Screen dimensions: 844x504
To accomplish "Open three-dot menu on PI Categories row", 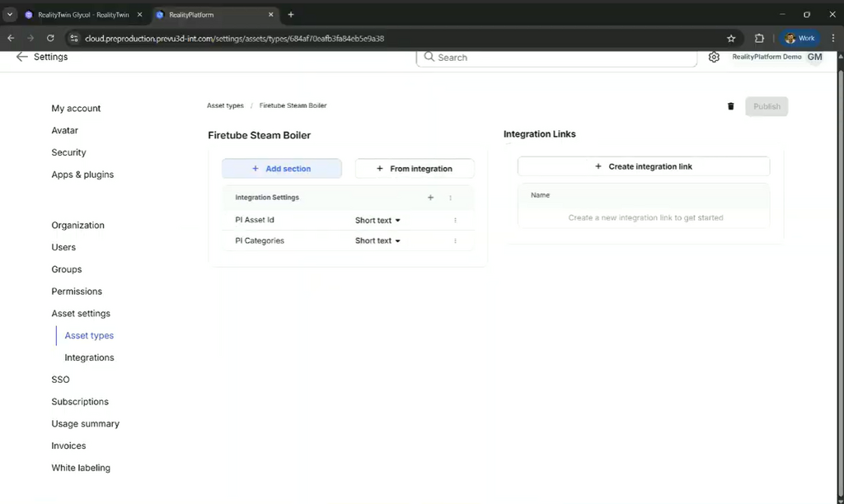I will coord(455,241).
